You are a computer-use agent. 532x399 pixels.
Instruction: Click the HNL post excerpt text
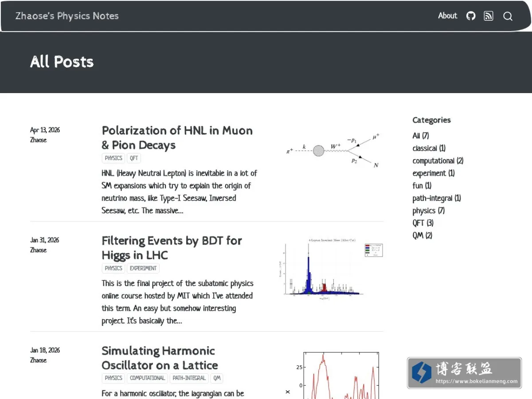(179, 192)
